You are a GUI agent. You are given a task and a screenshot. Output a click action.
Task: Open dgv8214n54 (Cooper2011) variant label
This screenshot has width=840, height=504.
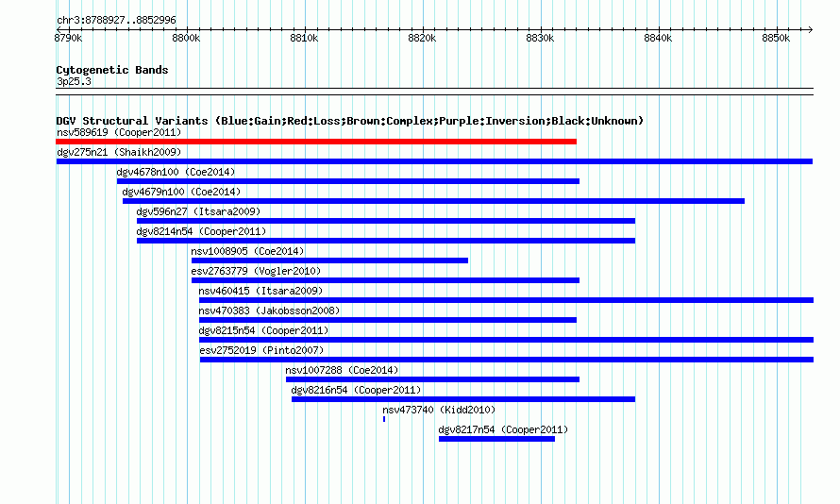pyautogui.click(x=201, y=231)
